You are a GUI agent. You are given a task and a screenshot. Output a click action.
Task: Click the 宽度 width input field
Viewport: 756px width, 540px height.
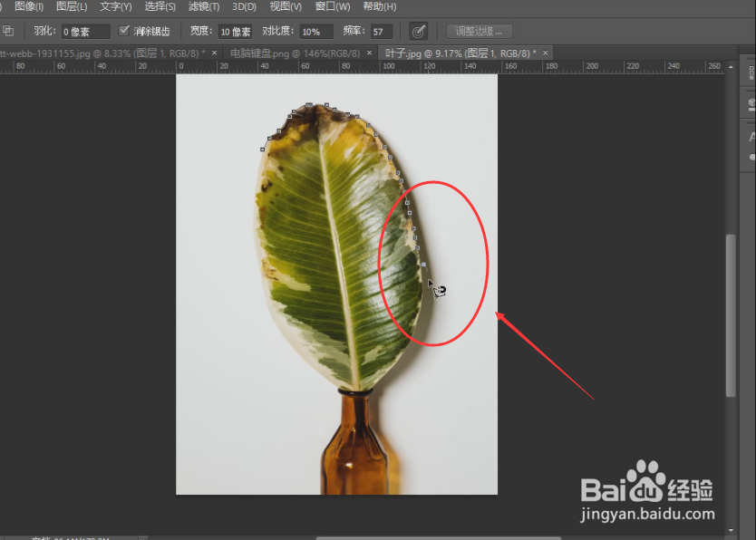236,32
